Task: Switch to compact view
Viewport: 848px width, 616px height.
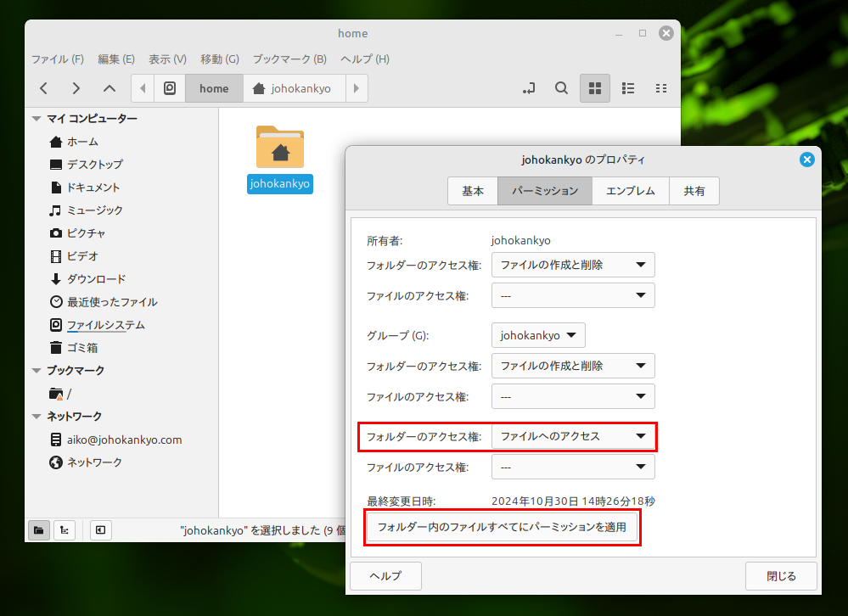Action: click(x=661, y=88)
